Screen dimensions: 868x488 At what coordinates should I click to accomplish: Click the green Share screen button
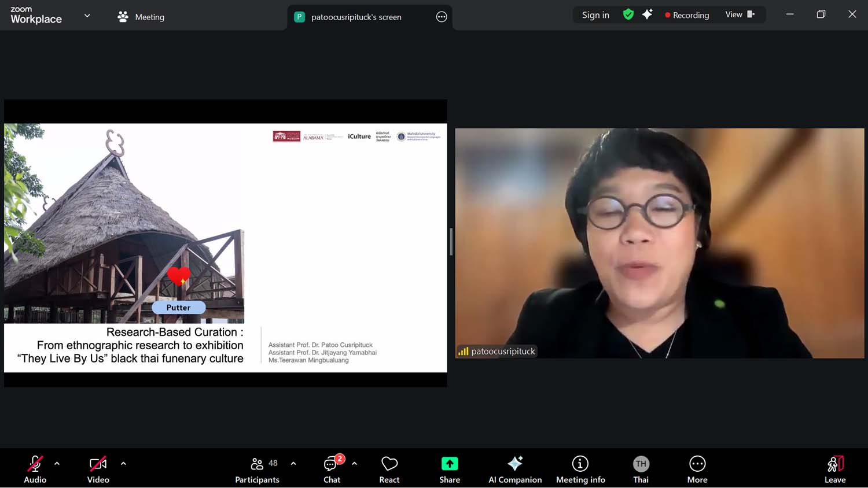450,469
